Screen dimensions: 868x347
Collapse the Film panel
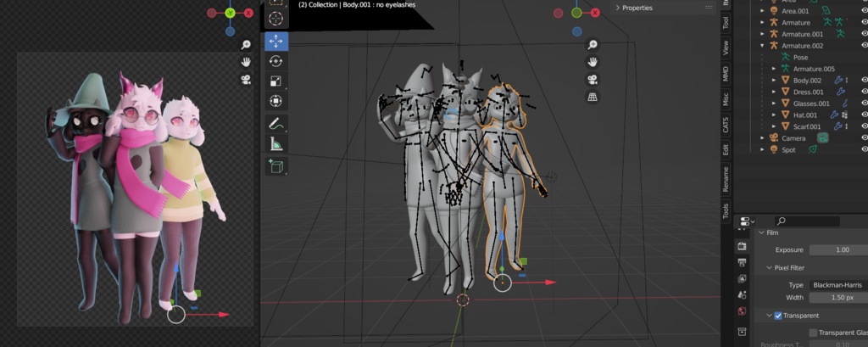click(x=761, y=232)
